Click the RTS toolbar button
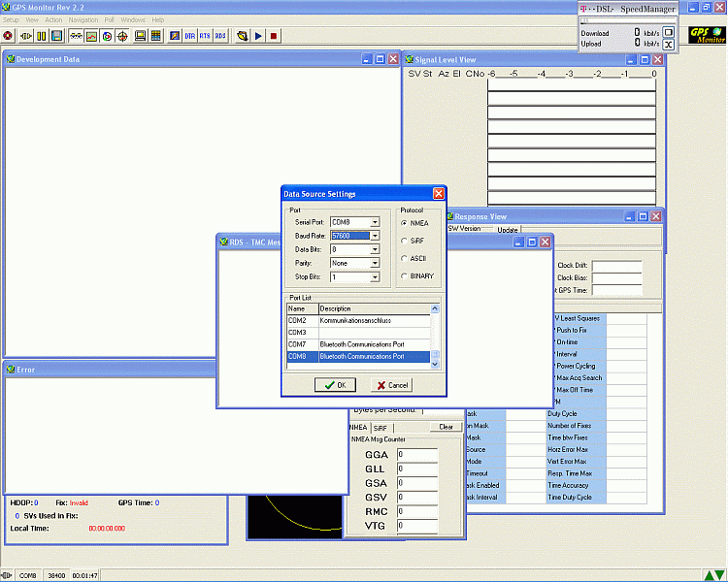Screen dimensions: 728x582 205,36
